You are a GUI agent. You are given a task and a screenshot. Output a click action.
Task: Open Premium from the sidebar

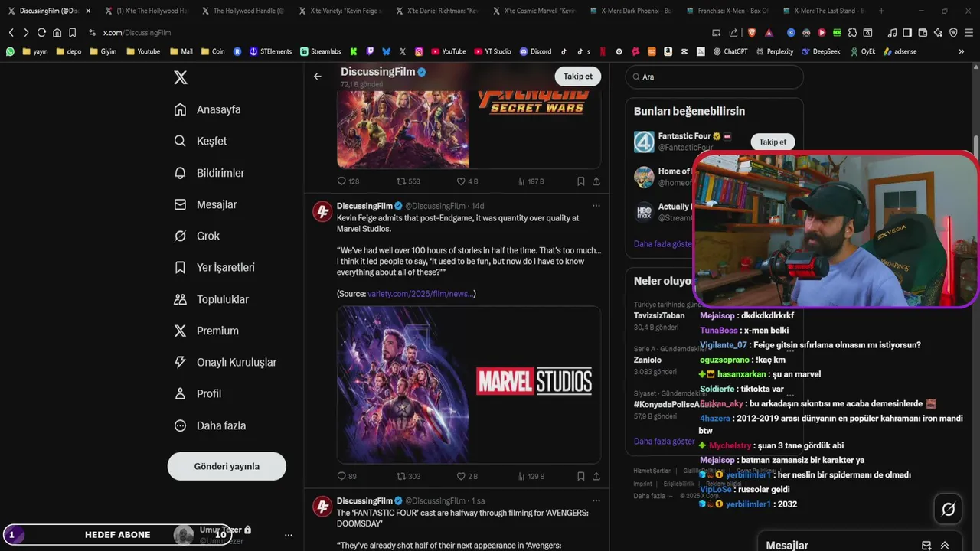(x=207, y=331)
